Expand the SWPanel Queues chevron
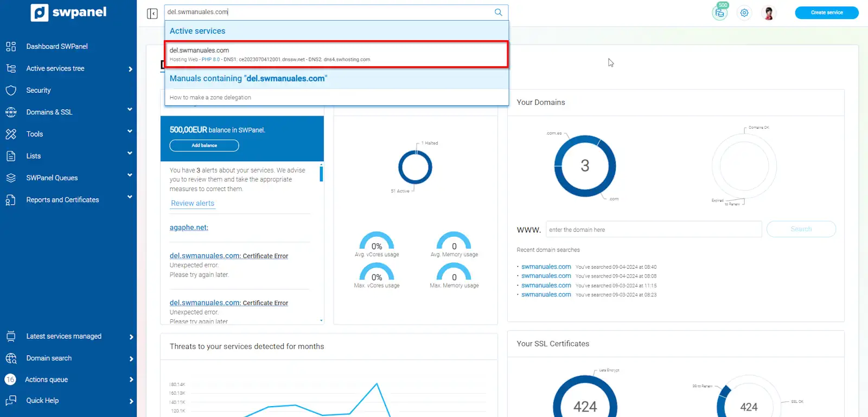The image size is (868, 417). [130, 175]
